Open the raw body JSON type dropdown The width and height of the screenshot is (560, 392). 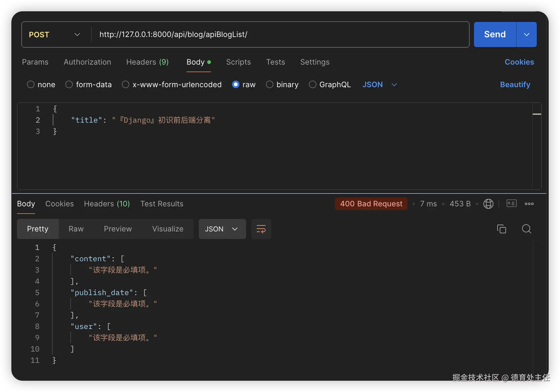[380, 85]
